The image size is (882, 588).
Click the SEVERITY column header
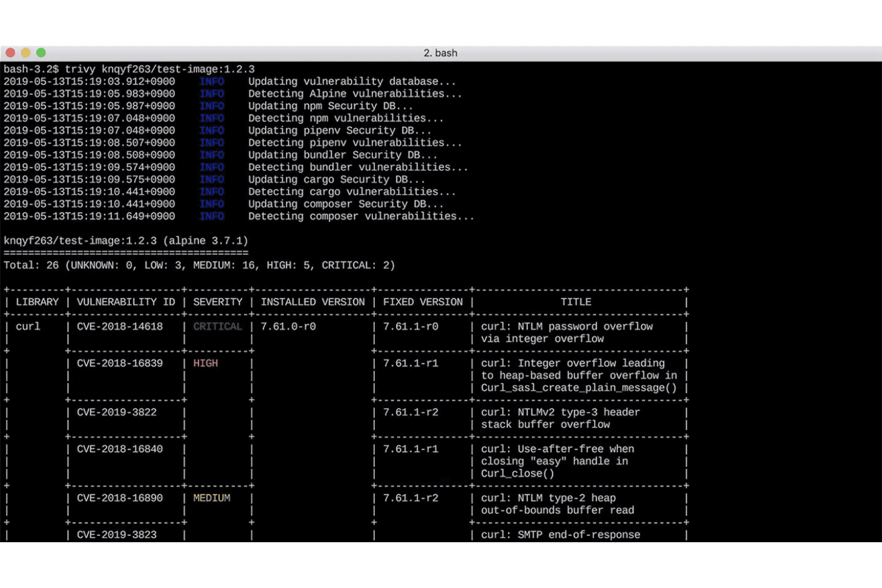[x=218, y=302]
